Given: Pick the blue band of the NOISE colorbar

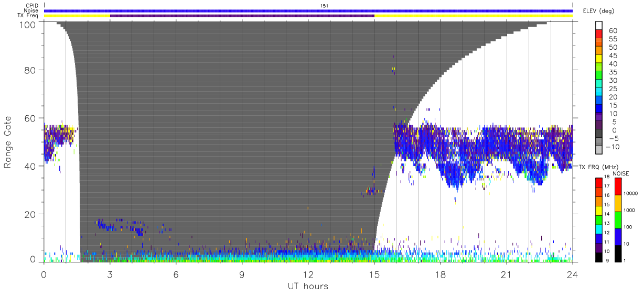Looking at the screenshot, I should pyautogui.click(x=618, y=236).
